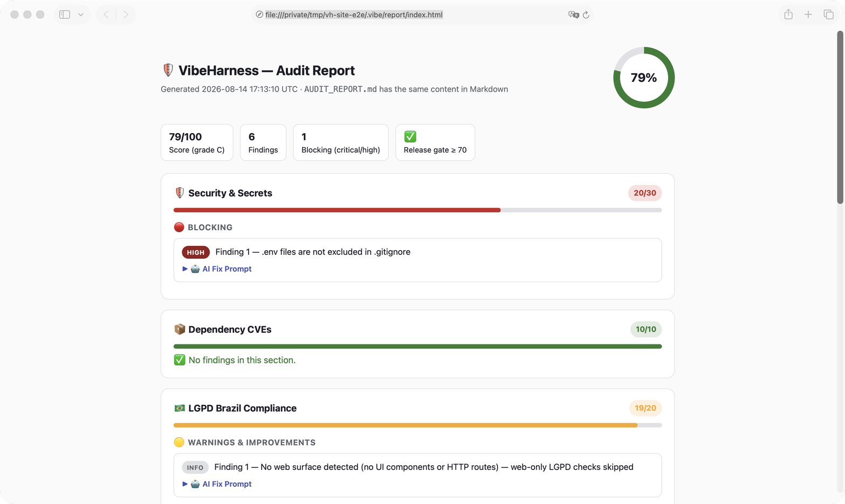Click the Security & Secrets shield icon
The width and height of the screenshot is (845, 504).
[180, 193]
